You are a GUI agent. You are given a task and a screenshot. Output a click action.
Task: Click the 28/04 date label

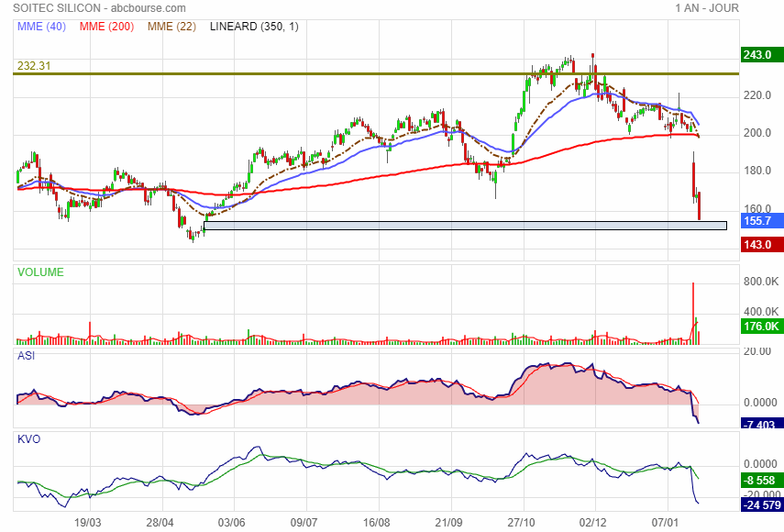pos(160,523)
